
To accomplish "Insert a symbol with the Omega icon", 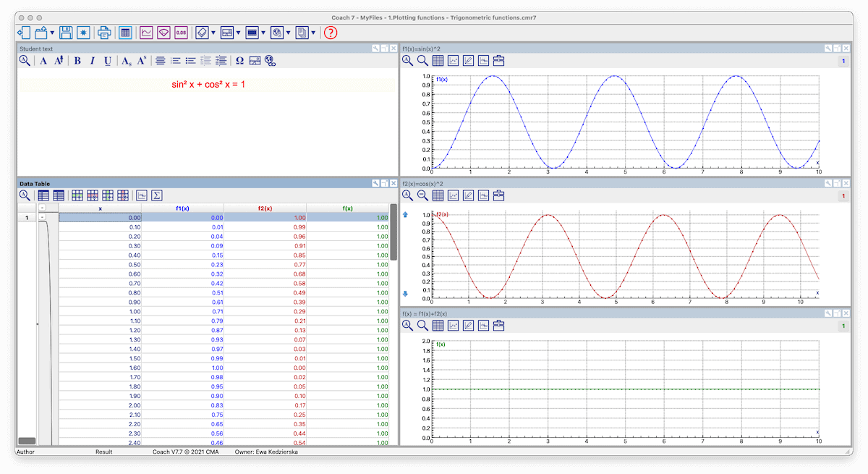I will click(x=239, y=61).
